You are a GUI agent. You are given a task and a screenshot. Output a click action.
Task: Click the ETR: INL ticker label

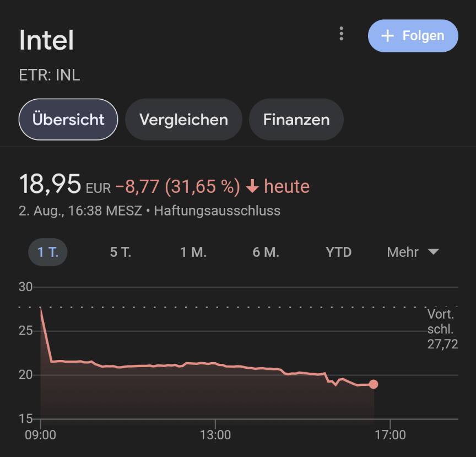click(x=49, y=75)
